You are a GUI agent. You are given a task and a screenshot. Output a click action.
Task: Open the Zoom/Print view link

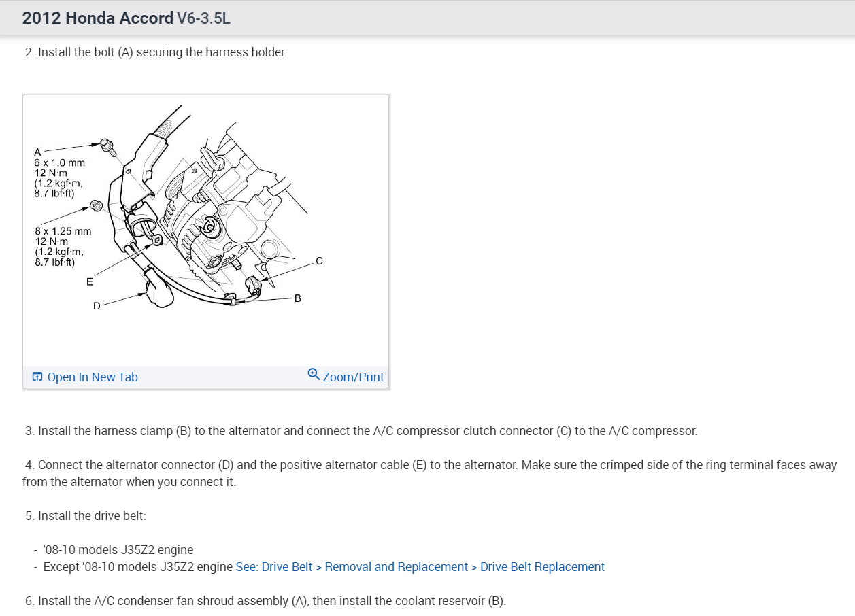(353, 377)
